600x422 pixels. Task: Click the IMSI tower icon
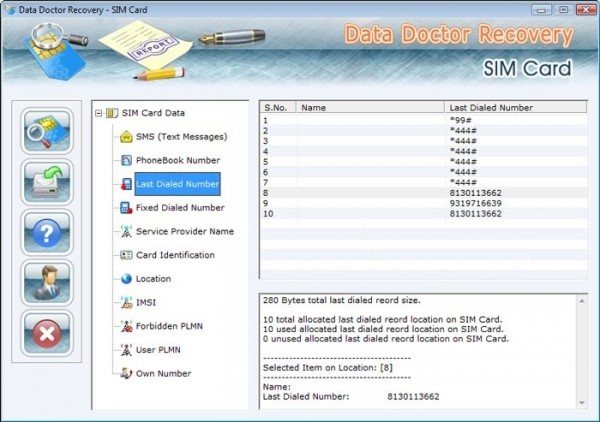tap(126, 302)
